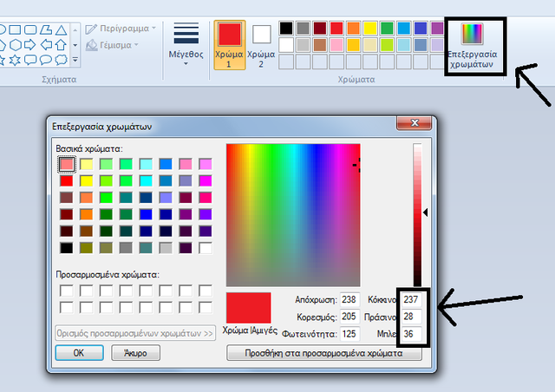The height and width of the screenshot is (392, 555).
Task: Choose the up arrow shape
Action: (x=61, y=44)
